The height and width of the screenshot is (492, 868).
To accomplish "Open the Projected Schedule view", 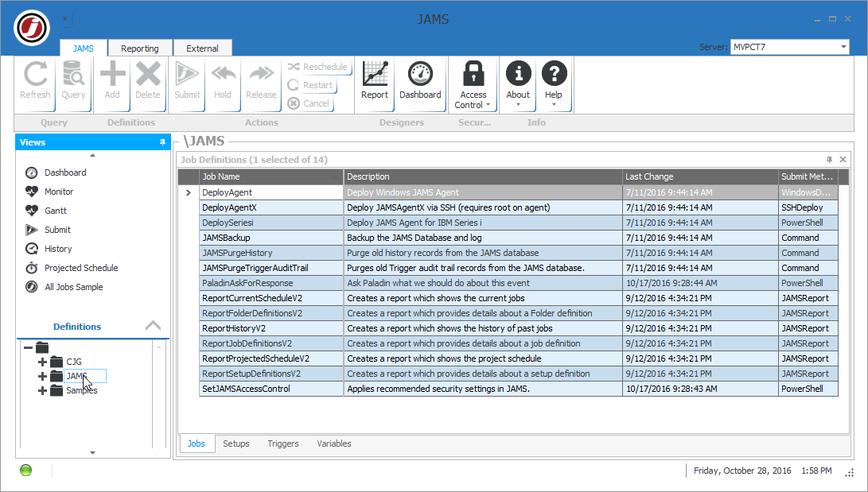I will coord(81,268).
